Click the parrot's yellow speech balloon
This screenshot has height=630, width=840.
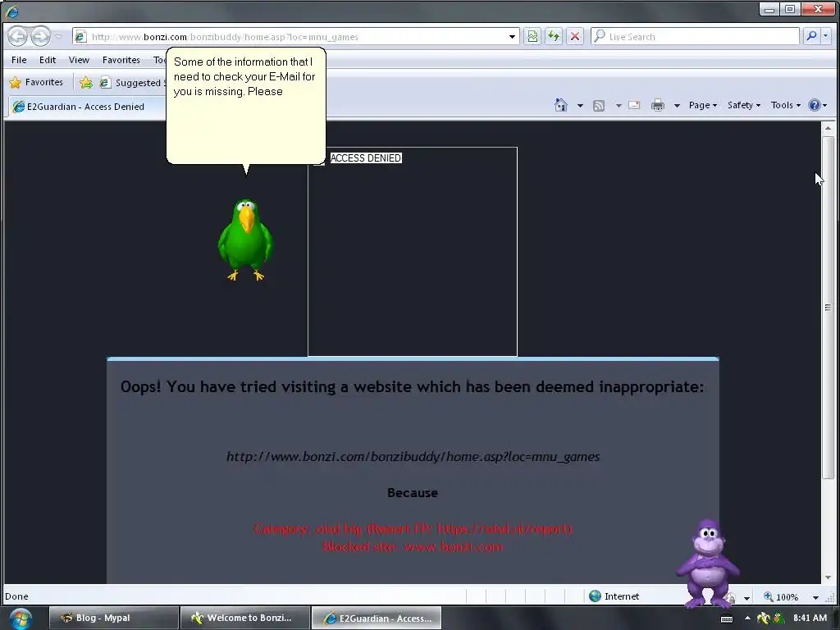tap(246, 106)
